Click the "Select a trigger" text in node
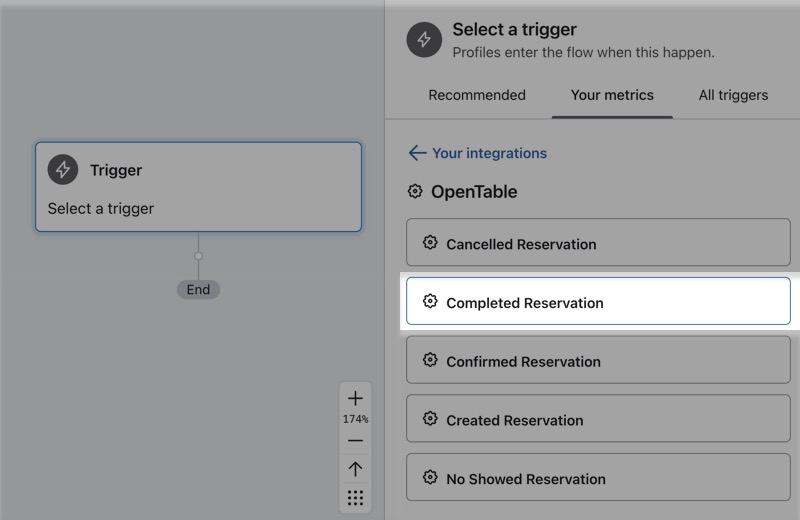800x520 pixels. (101, 209)
